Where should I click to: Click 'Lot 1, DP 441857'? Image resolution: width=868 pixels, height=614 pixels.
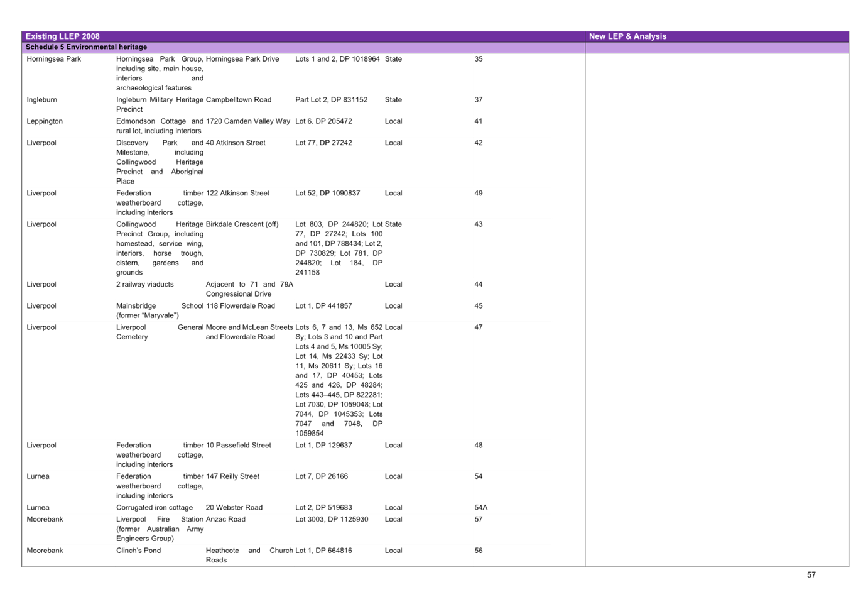point(323,306)
